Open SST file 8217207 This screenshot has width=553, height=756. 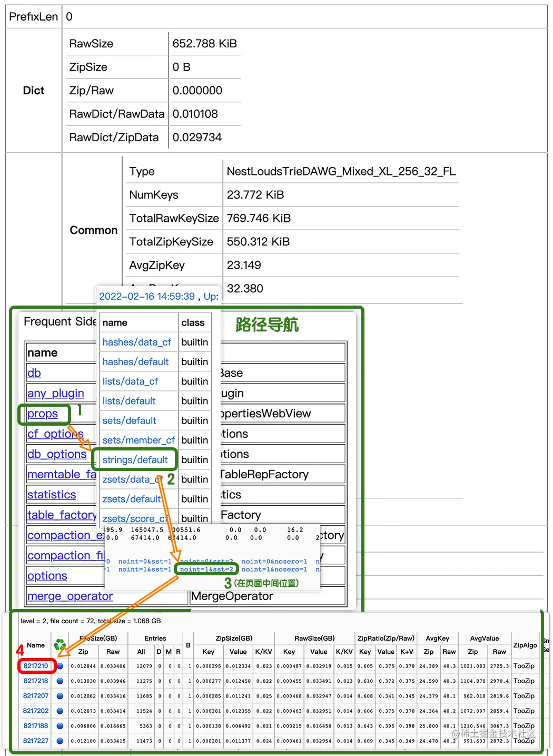point(36,696)
